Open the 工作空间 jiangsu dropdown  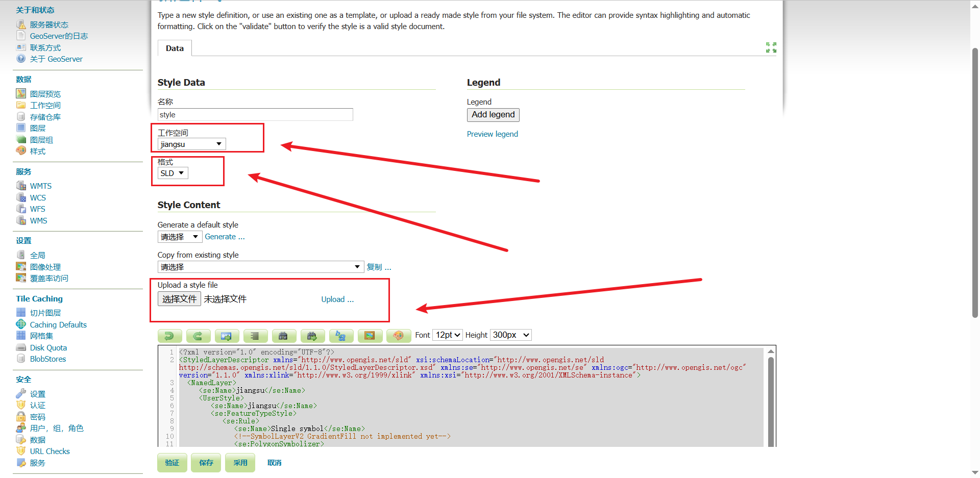pyautogui.click(x=192, y=144)
